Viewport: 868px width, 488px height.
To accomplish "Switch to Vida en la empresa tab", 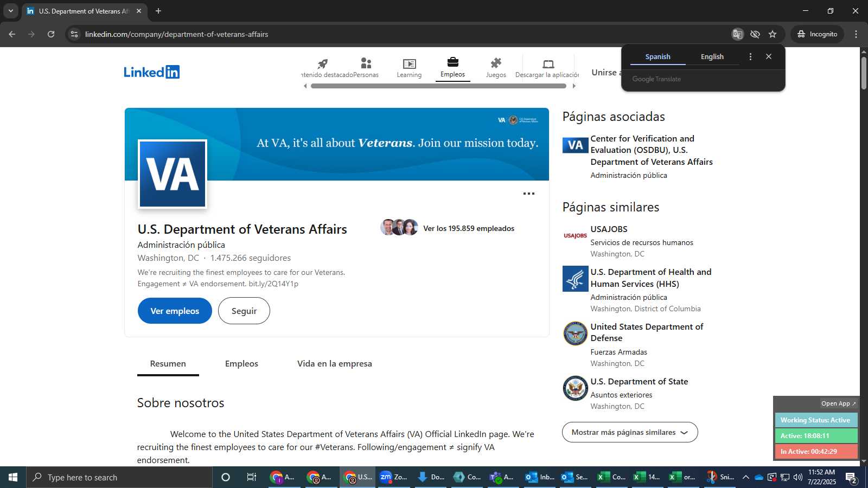I will [334, 364].
